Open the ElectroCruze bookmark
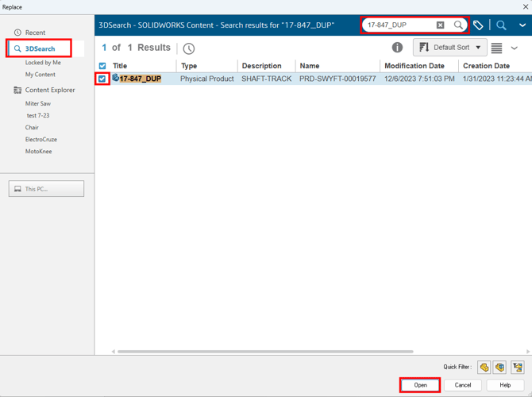Screen dimensions: 532x397 tap(41, 139)
